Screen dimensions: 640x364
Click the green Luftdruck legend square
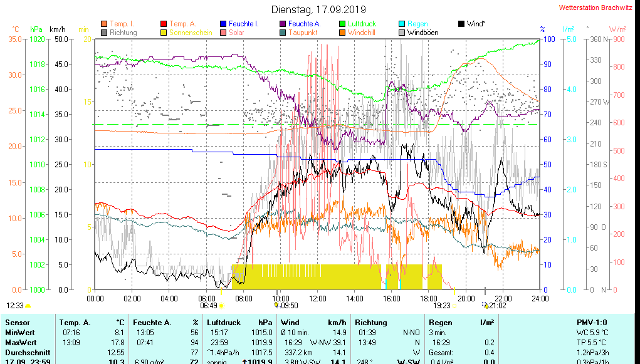(x=342, y=24)
